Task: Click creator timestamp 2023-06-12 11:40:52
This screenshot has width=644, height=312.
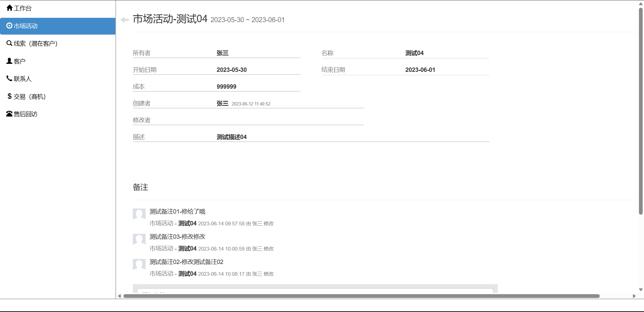Action: click(251, 104)
